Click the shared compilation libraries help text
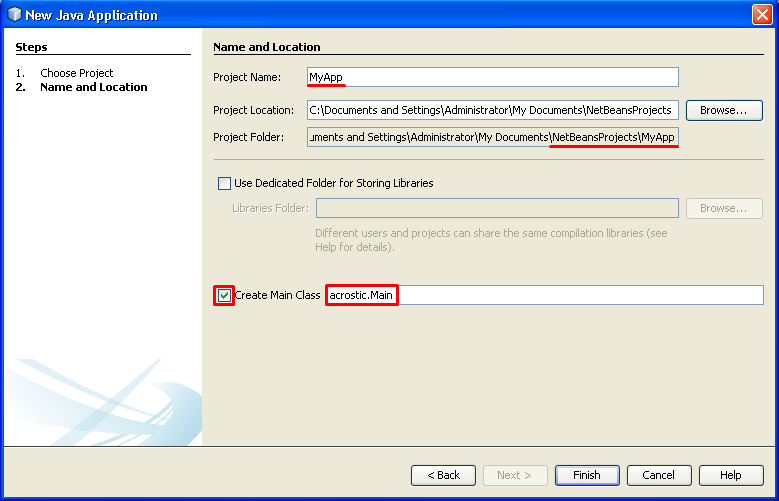This screenshot has height=501, width=779. [x=491, y=240]
